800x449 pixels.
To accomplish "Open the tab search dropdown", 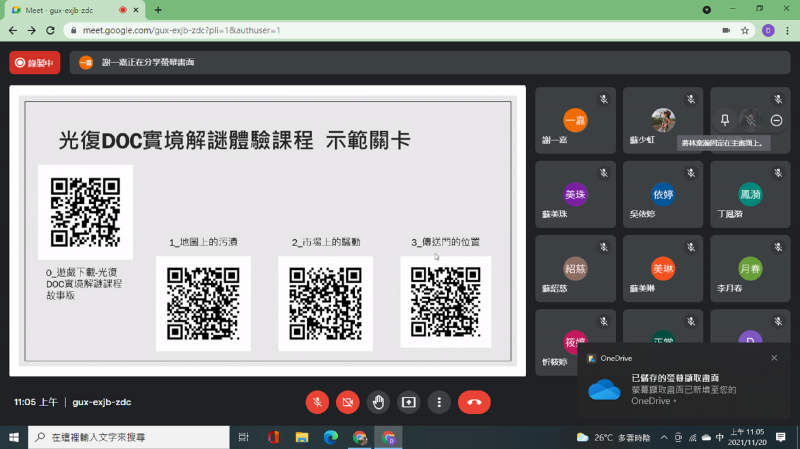I will pyautogui.click(x=707, y=10).
